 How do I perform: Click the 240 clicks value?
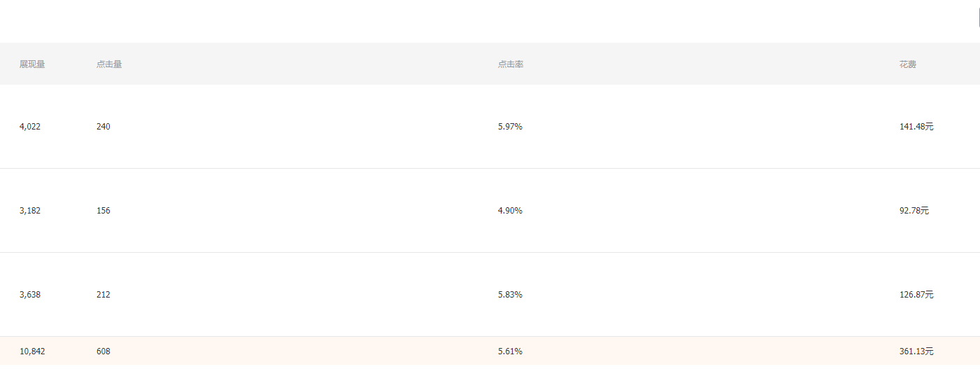104,127
